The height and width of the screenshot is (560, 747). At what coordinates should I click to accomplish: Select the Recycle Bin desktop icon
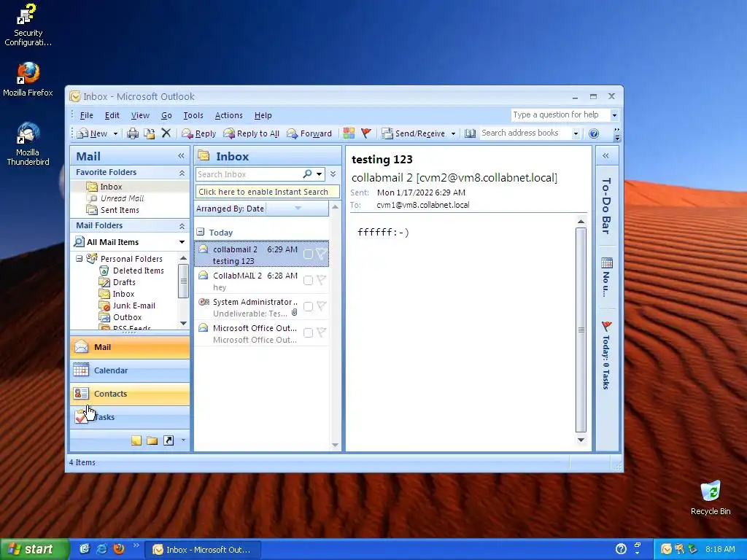[711, 497]
